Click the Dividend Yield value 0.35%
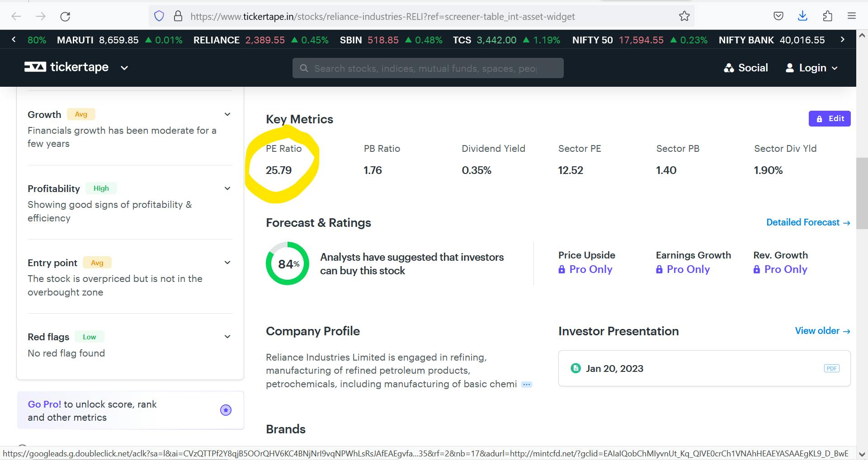This screenshot has width=868, height=460. 476,170
